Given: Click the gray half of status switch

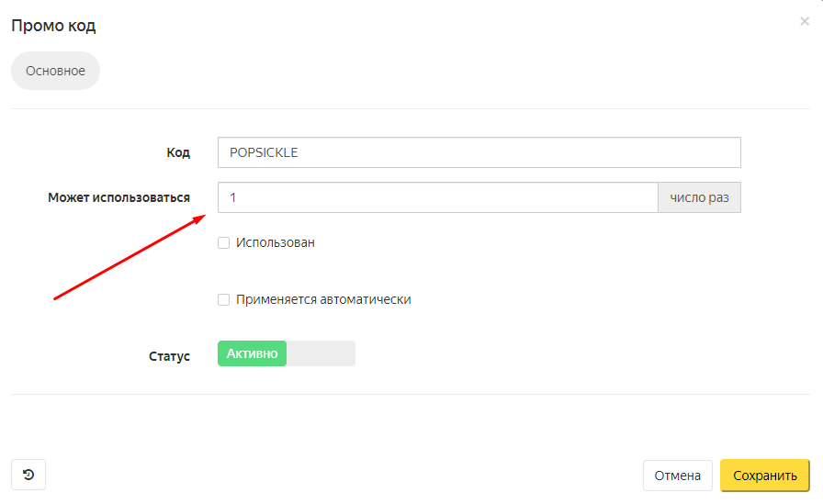Looking at the screenshot, I should pos(321,354).
